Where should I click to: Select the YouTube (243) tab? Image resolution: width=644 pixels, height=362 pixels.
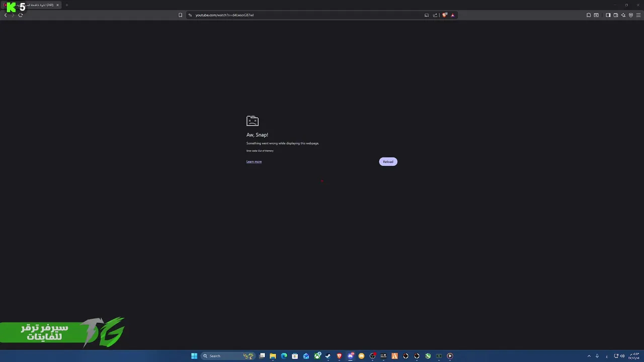pyautogui.click(x=31, y=5)
